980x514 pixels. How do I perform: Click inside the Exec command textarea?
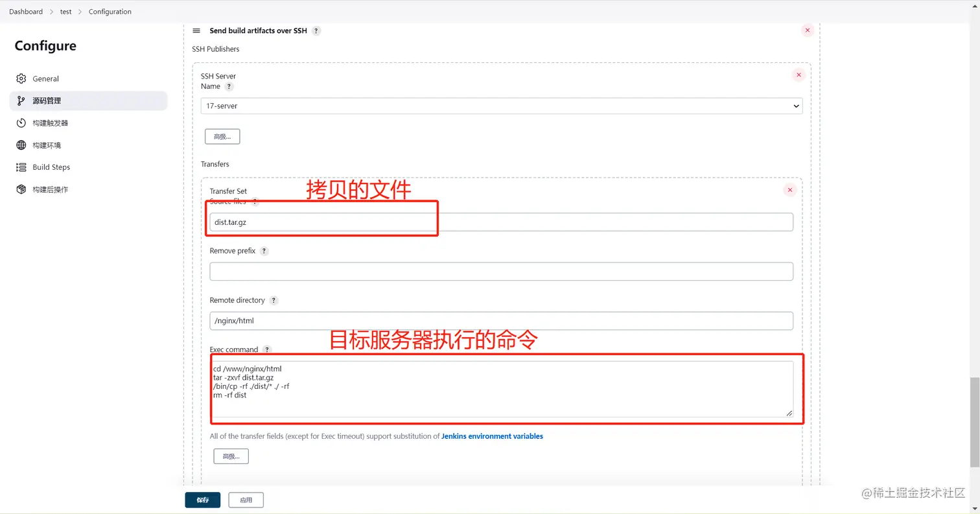[501, 389]
